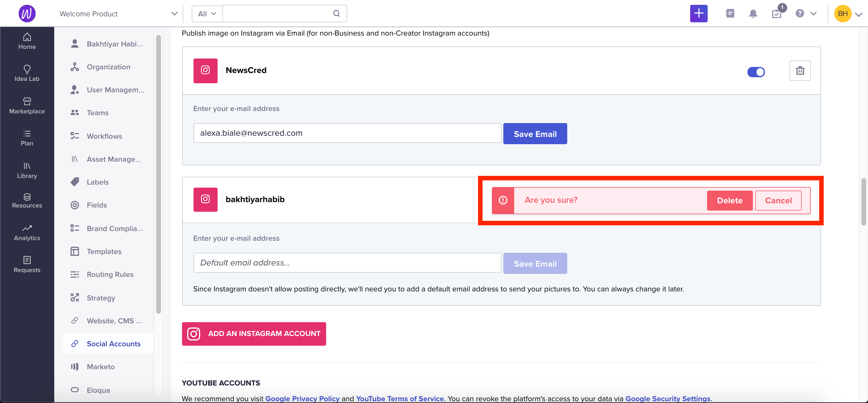The height and width of the screenshot is (403, 868).
Task: Open the tasks checklist icon with badge
Action: 777,14
